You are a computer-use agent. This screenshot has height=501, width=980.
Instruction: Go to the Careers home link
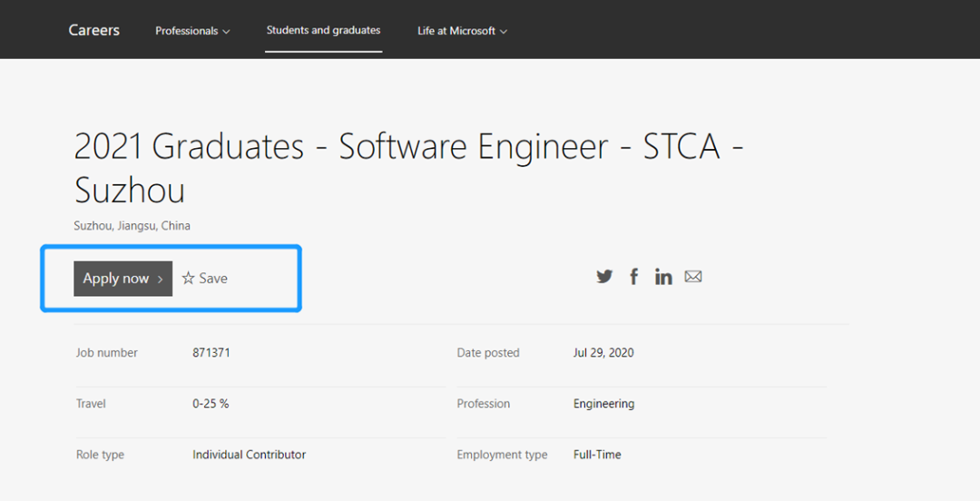[94, 30]
